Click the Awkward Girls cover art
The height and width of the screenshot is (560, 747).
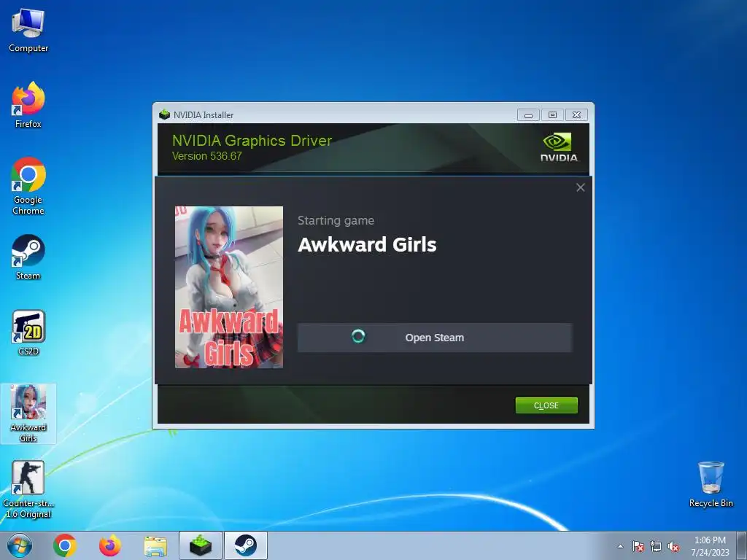229,287
